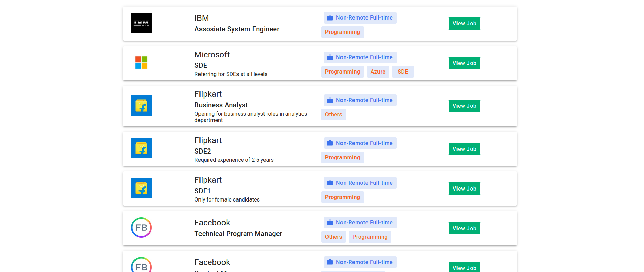Screen dimensions: 644x272
Task: Click Flipkart logo on SDE1 listing
Action: tap(141, 188)
